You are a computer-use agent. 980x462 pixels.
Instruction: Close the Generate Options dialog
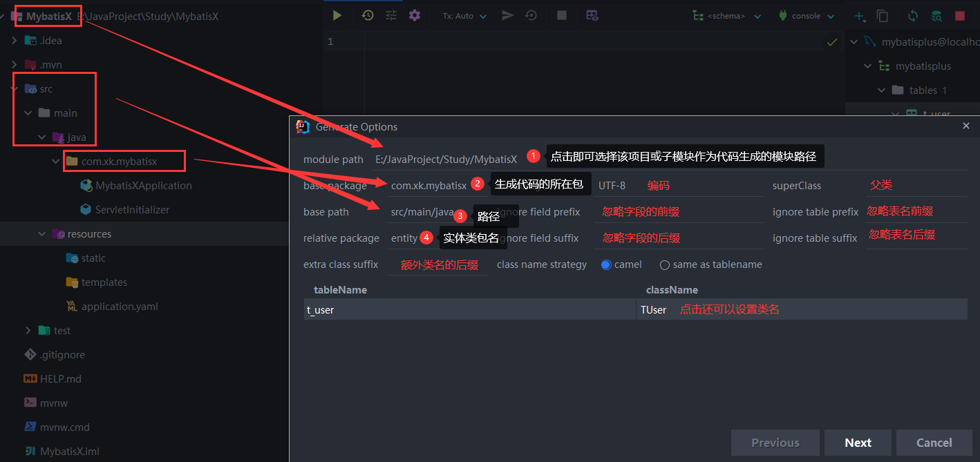[x=966, y=126]
